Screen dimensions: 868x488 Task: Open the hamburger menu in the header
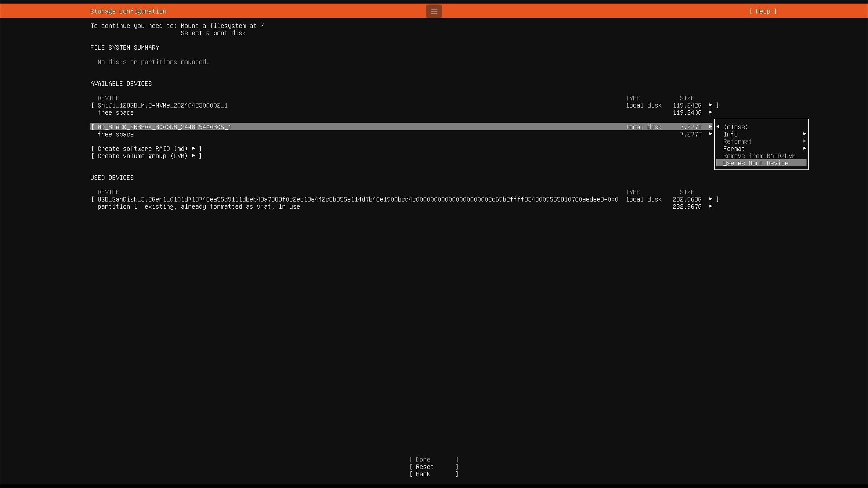(434, 11)
